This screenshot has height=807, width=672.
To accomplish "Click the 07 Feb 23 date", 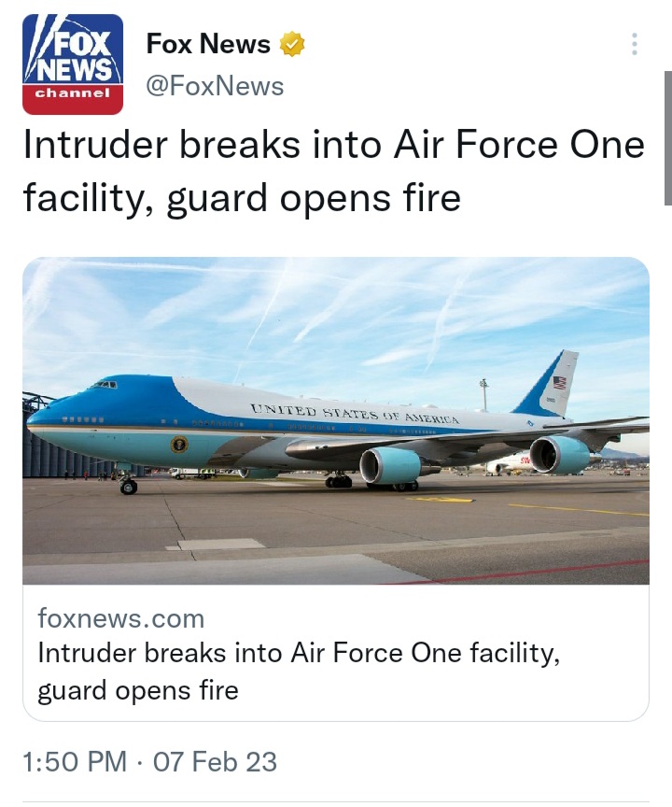I will [x=215, y=762].
